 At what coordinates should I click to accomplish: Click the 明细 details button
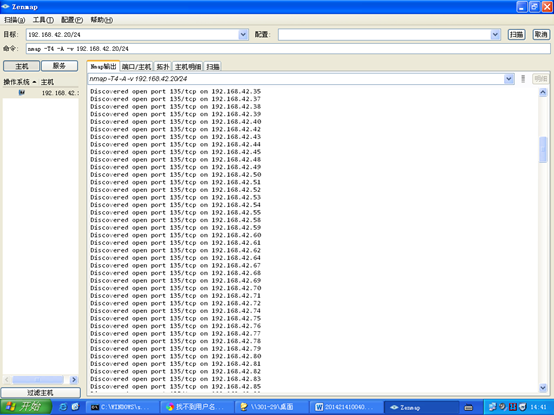tap(541, 78)
